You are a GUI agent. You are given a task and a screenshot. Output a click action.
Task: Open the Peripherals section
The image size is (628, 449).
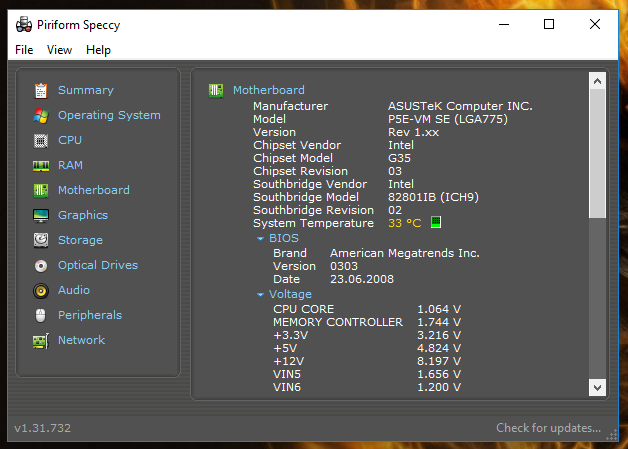click(x=90, y=315)
